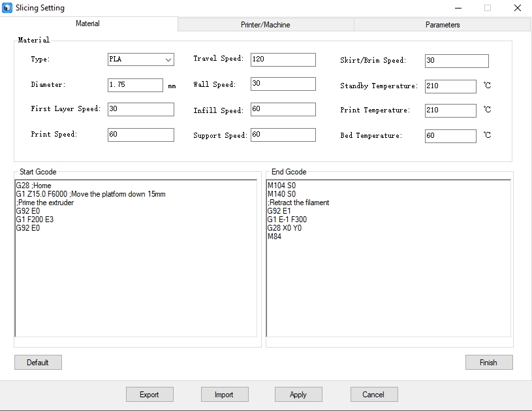Click 'M104 S0' line in End Gcode
This screenshot has height=411, width=532.
tap(281, 186)
